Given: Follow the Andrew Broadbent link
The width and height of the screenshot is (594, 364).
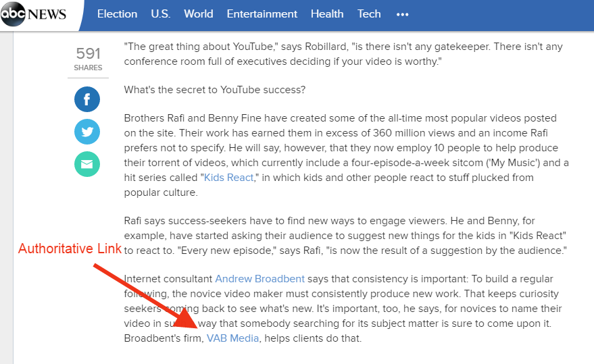Looking at the screenshot, I should (x=260, y=279).
